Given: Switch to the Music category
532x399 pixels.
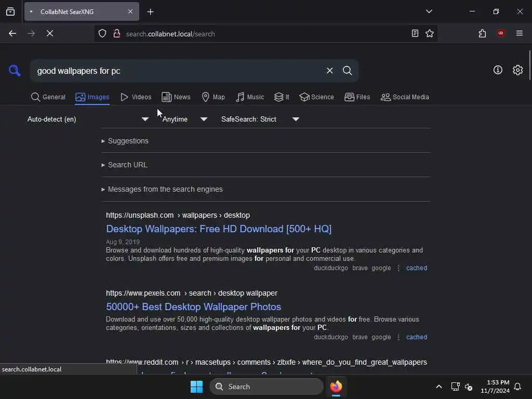Looking at the screenshot, I should tap(250, 97).
